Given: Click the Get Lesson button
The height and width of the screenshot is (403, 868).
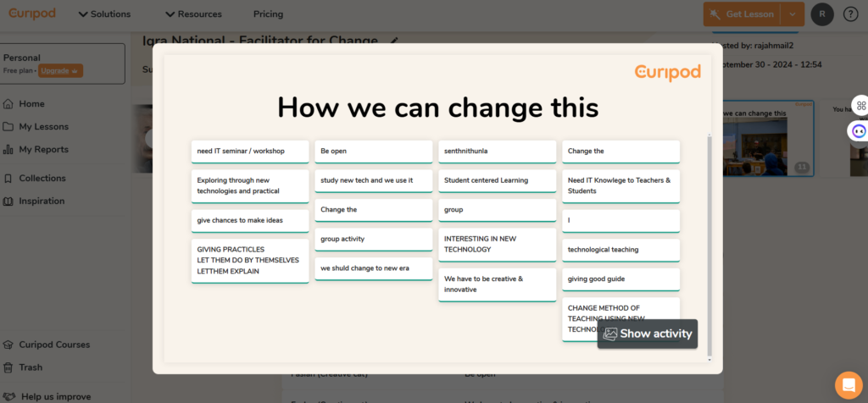Looking at the screenshot, I should pos(742,14).
